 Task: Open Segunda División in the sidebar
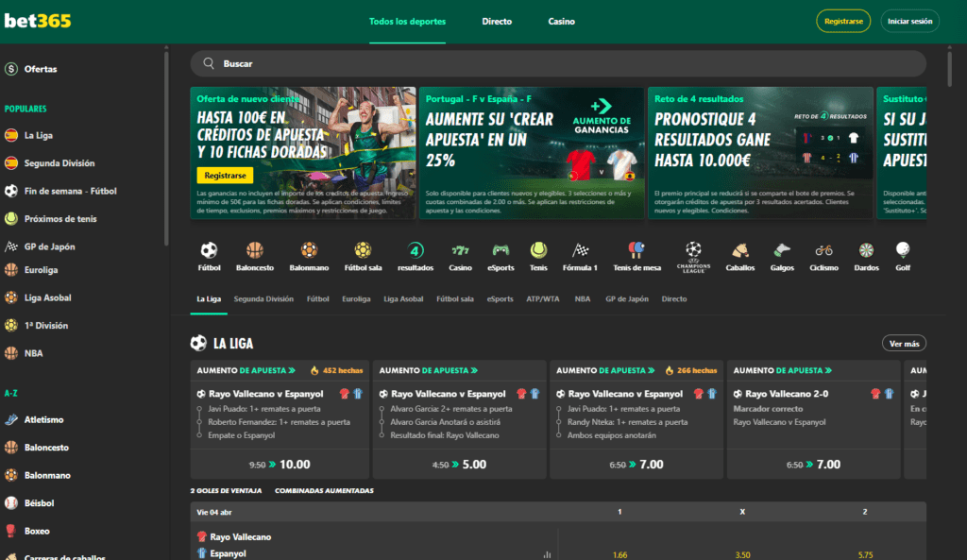tap(59, 162)
